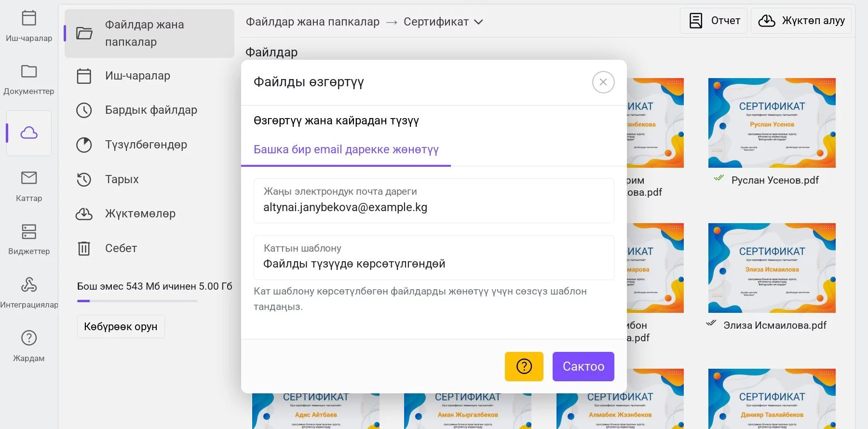This screenshot has width=868, height=429.
Task: Click cloud download icon beside Жүктөмөлөр
Action: [x=84, y=214]
